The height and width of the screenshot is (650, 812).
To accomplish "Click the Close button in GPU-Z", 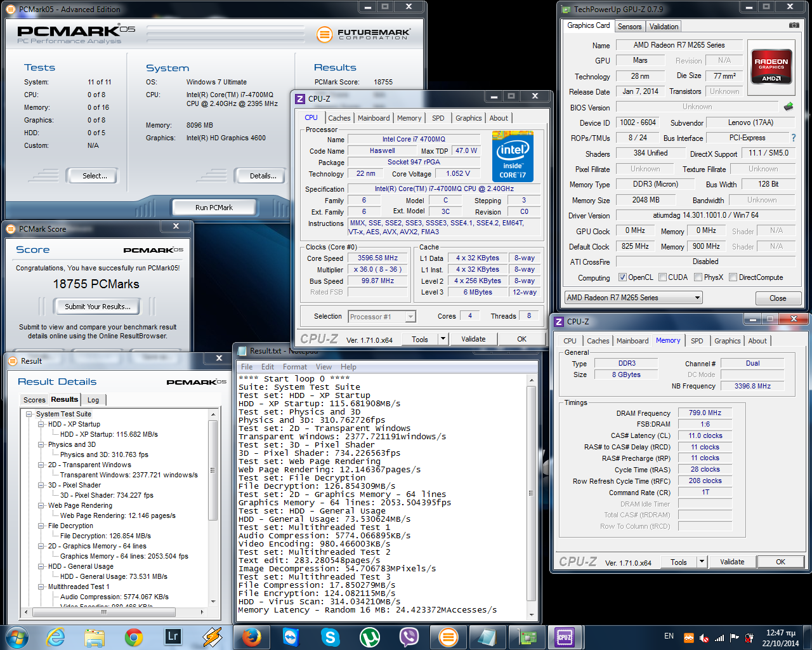I will (778, 298).
